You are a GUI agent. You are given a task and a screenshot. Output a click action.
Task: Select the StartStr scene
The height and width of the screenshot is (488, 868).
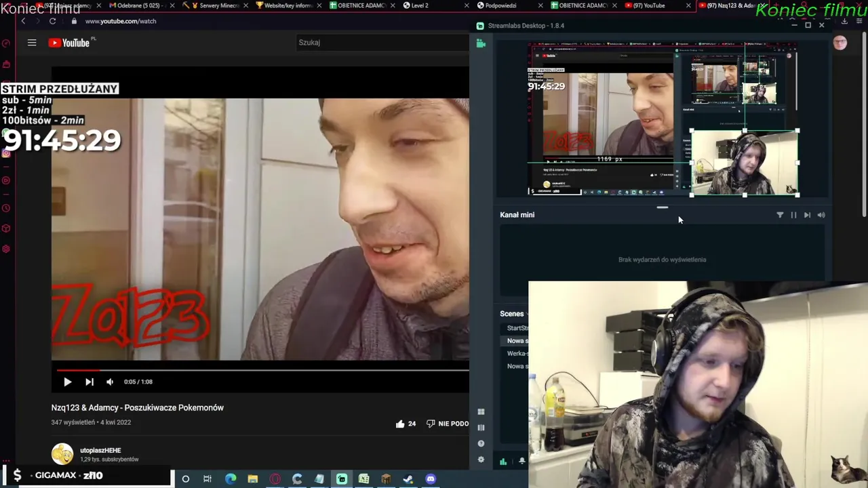[x=517, y=328]
